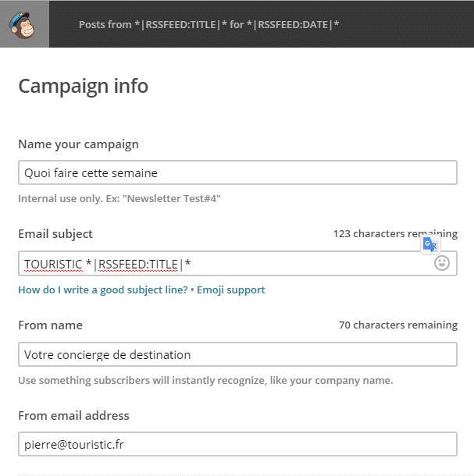Open 'How do I write a good subject line?'
Viewport: 474px width, 476px height.
pos(103,290)
